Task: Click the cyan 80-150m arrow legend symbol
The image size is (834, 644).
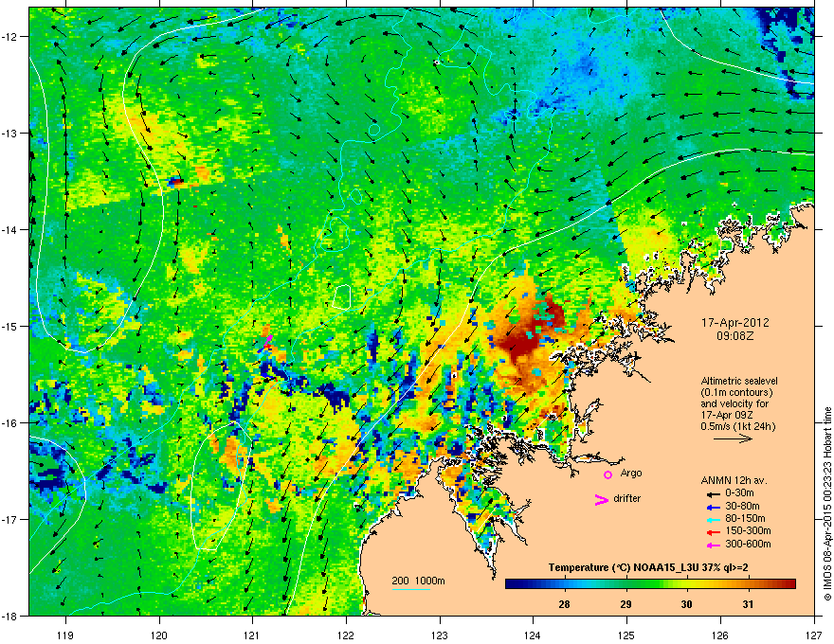Action: [x=714, y=520]
